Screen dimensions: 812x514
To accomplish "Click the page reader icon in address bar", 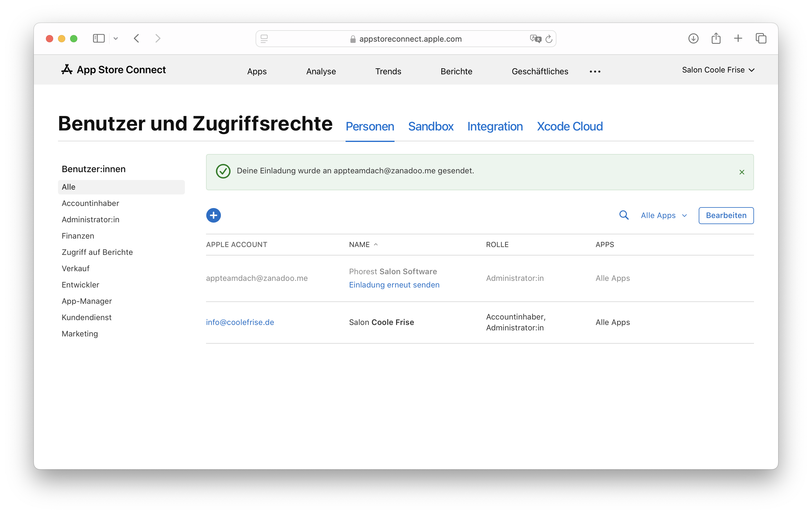I will click(264, 39).
